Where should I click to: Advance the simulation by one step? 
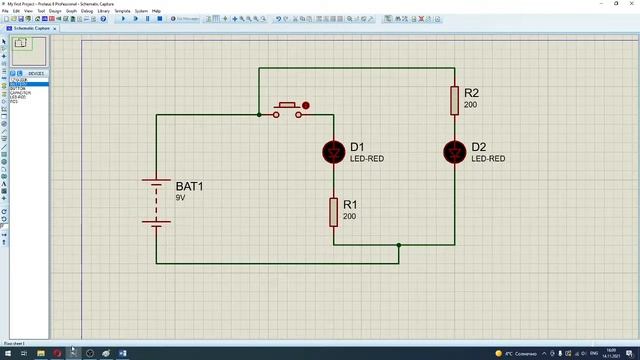coord(136,19)
